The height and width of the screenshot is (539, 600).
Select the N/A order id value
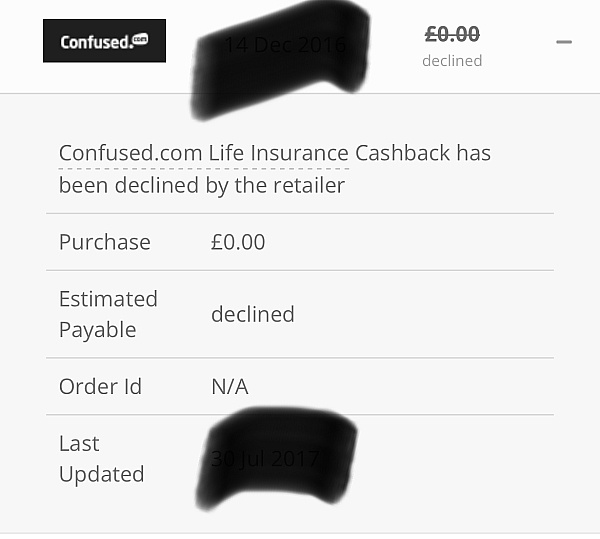[x=229, y=386]
